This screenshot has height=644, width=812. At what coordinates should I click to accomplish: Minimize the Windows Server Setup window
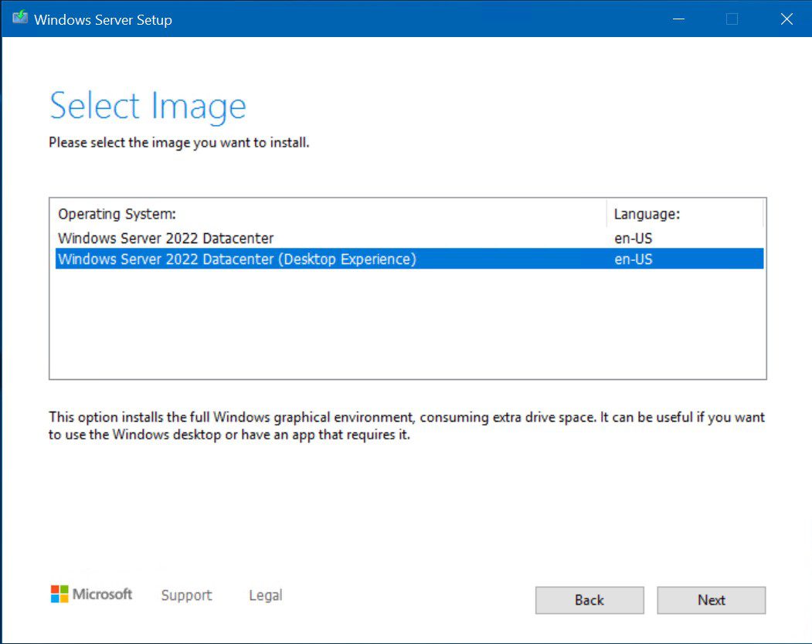[x=678, y=19]
